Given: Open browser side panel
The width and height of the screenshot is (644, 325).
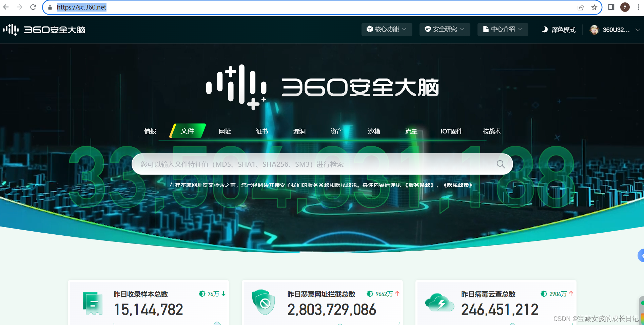Looking at the screenshot, I should click(611, 7).
